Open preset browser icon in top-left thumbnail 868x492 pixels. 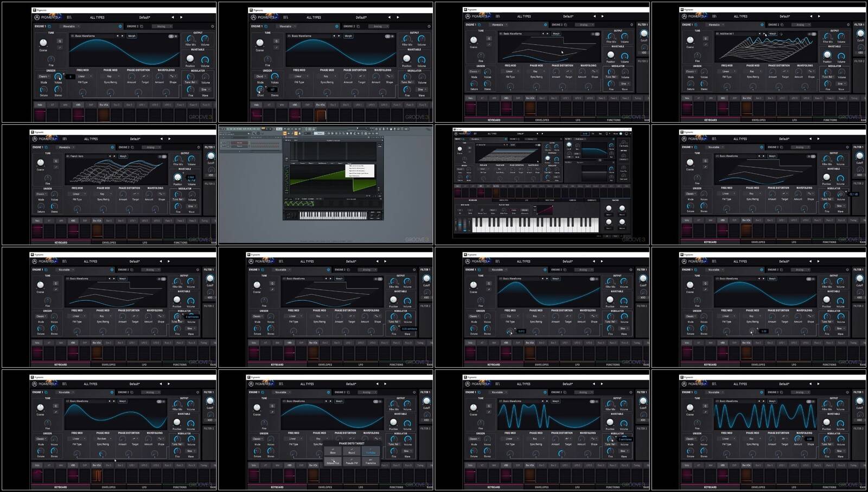click(69, 17)
